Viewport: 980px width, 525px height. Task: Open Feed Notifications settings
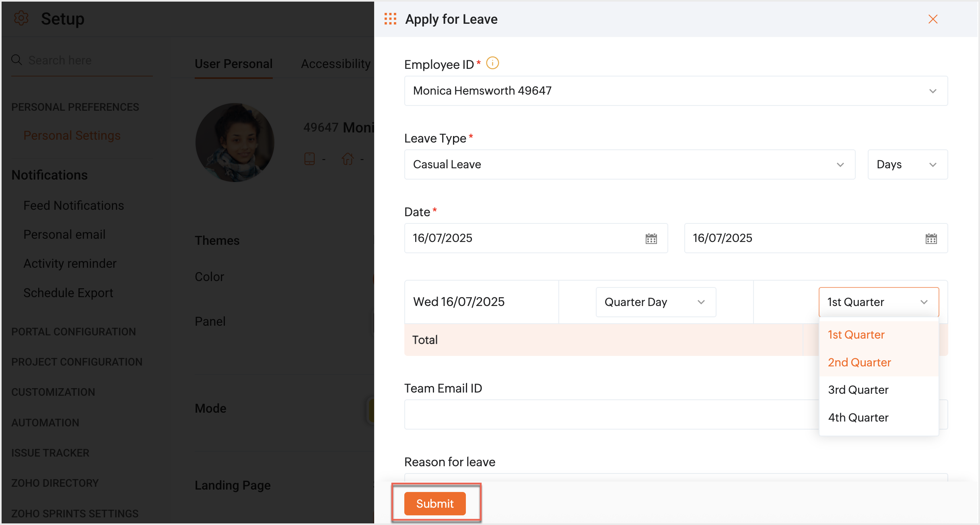[74, 205]
